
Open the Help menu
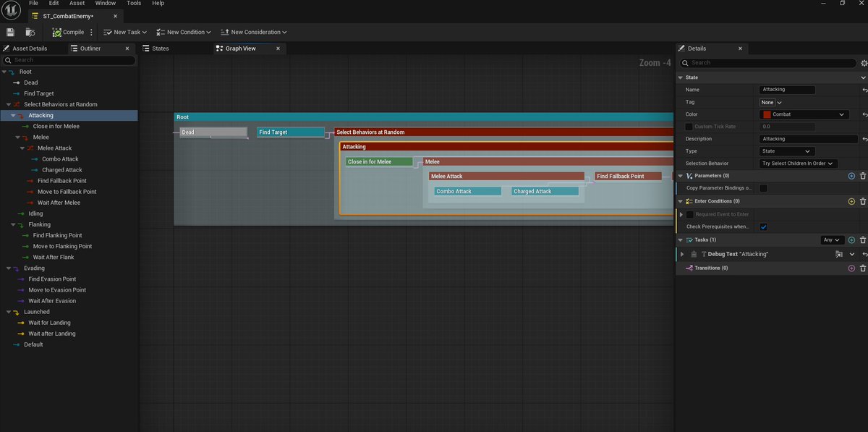(158, 4)
